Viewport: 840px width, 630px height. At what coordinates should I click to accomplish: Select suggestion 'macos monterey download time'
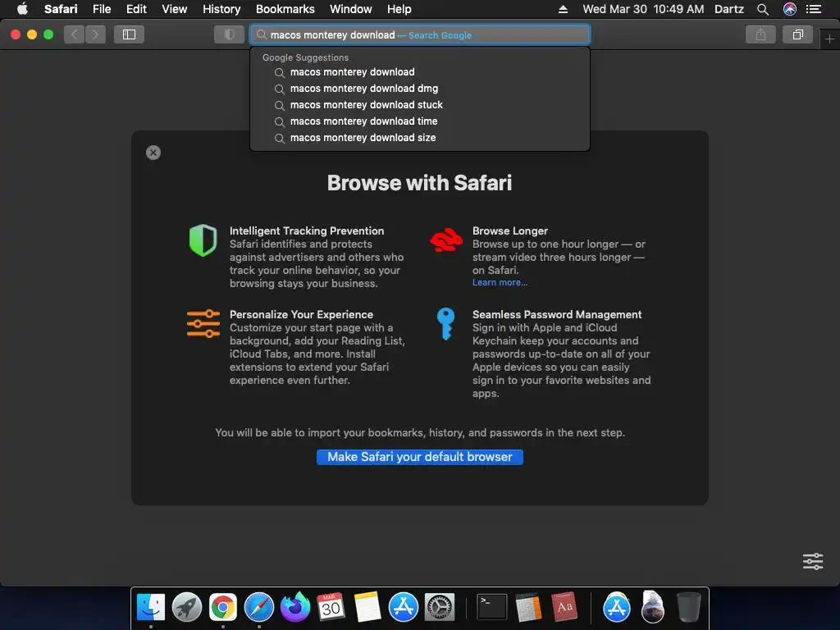(x=420, y=121)
